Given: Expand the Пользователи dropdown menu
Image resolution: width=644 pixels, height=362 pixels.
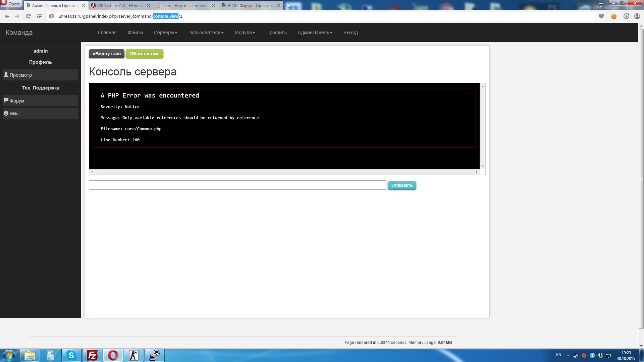Looking at the screenshot, I should click(x=206, y=33).
